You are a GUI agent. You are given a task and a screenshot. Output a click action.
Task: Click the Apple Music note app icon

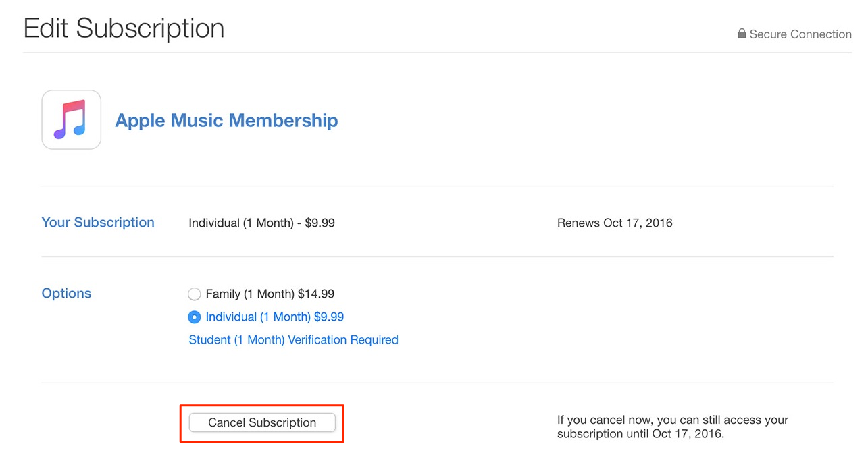[x=71, y=120]
